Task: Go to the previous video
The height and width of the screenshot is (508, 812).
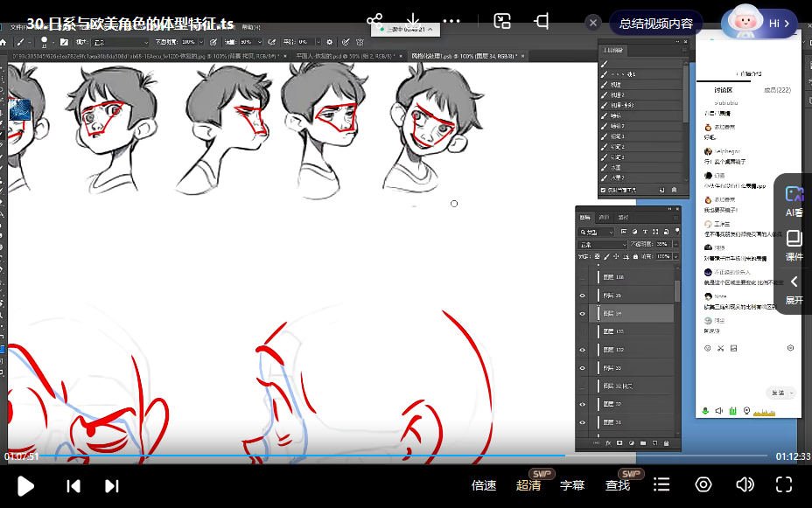Action: [x=73, y=485]
